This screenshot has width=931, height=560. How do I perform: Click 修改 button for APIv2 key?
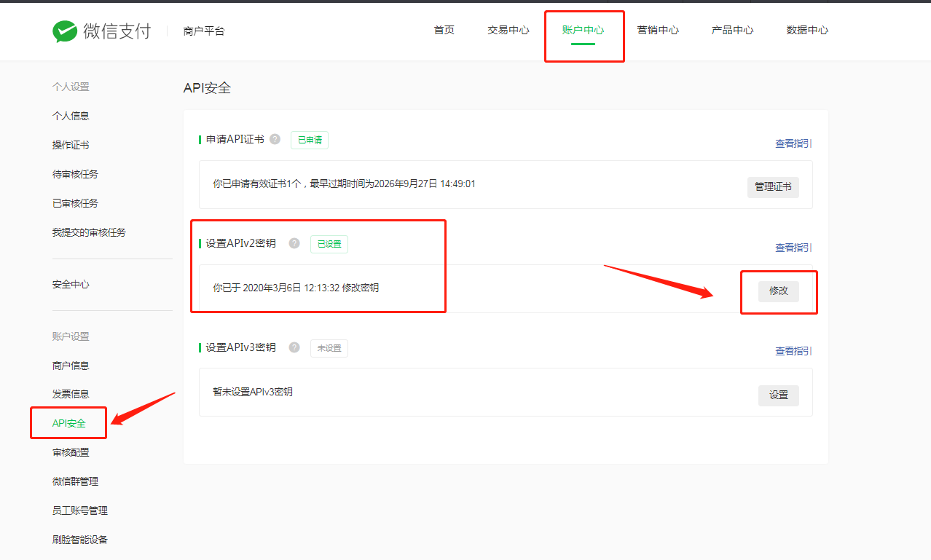779,291
